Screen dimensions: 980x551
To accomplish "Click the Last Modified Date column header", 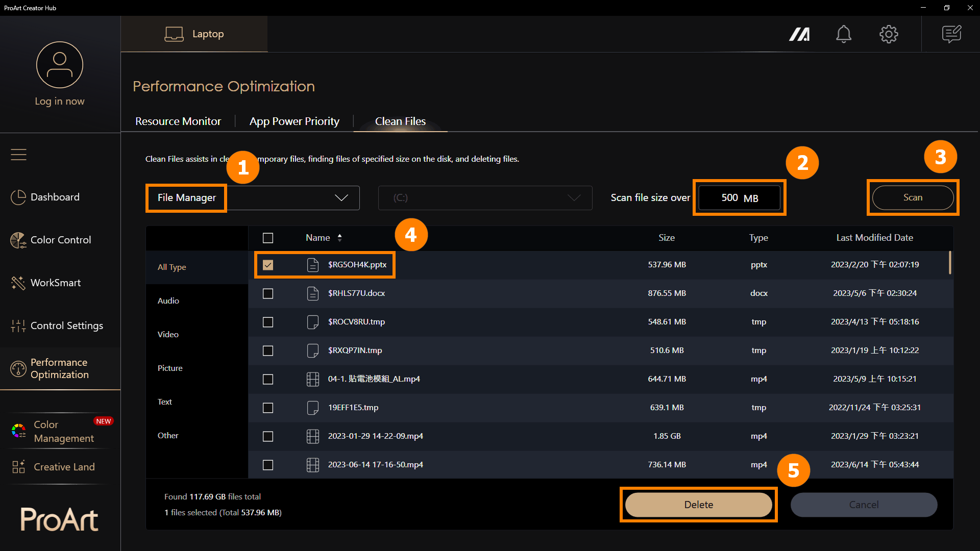I will tap(874, 238).
